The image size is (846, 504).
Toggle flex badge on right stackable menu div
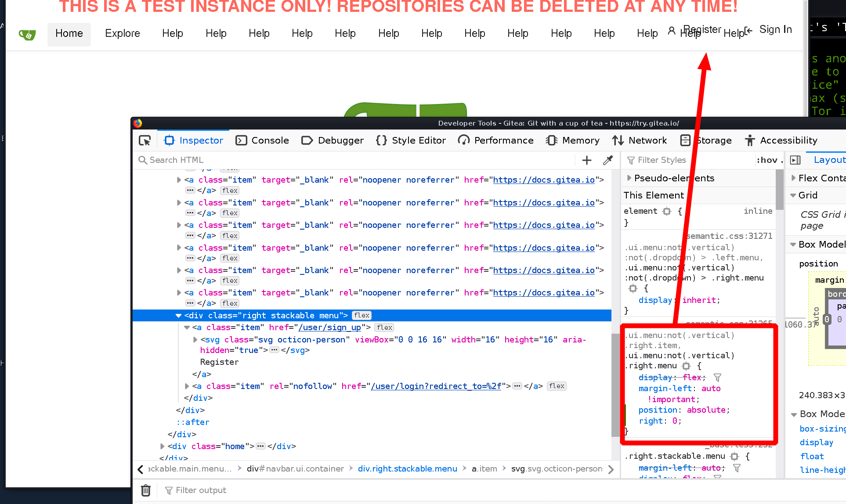(x=362, y=315)
